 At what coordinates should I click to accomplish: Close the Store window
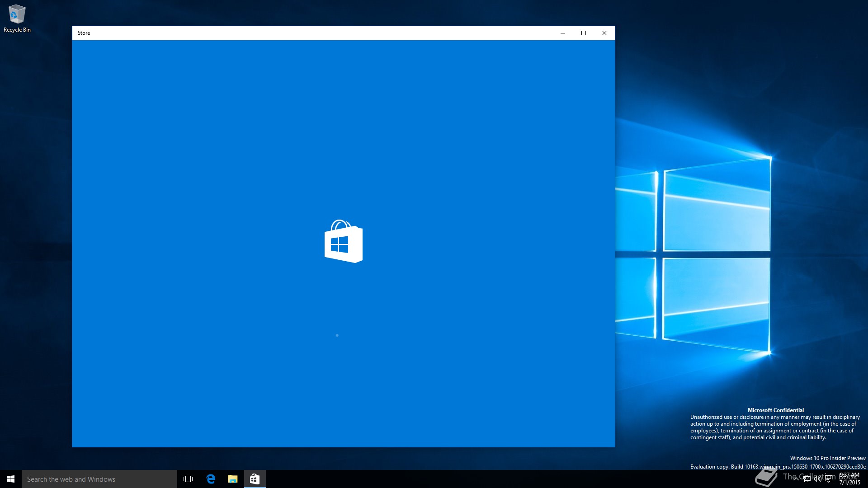(x=604, y=33)
